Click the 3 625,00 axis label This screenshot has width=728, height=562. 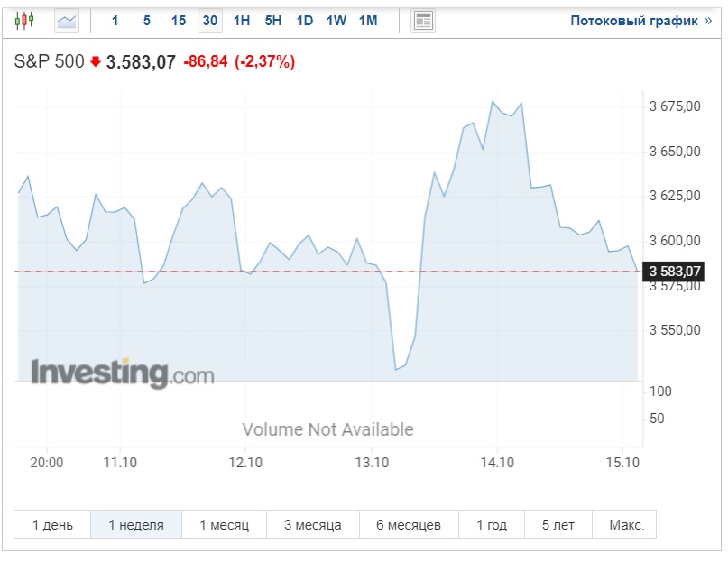tap(675, 196)
